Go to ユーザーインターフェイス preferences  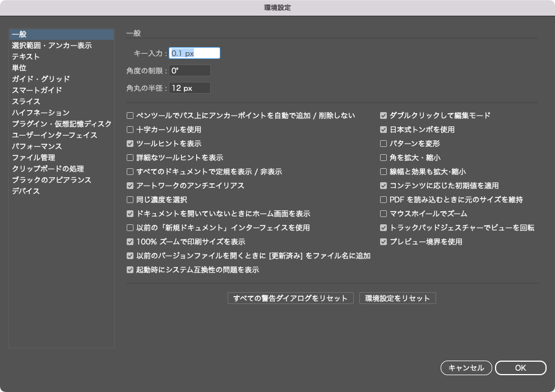click(x=54, y=135)
